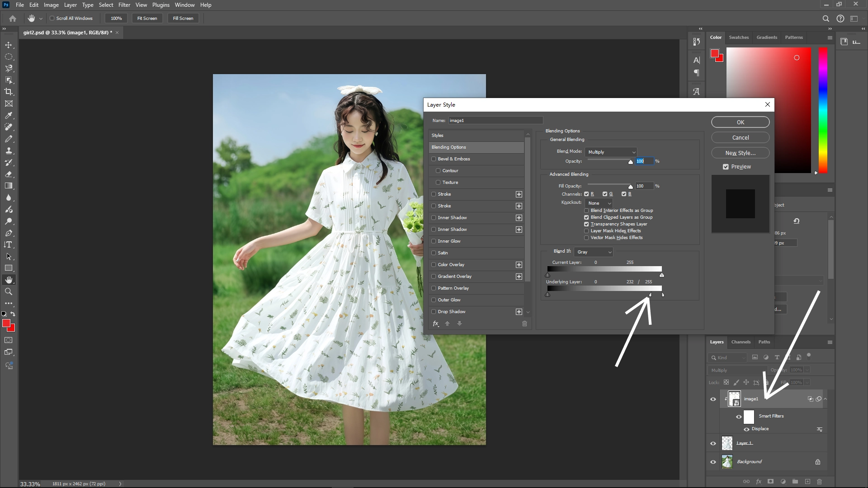Open the Filter menu
Viewport: 868px width, 488px height.
pyautogui.click(x=124, y=5)
